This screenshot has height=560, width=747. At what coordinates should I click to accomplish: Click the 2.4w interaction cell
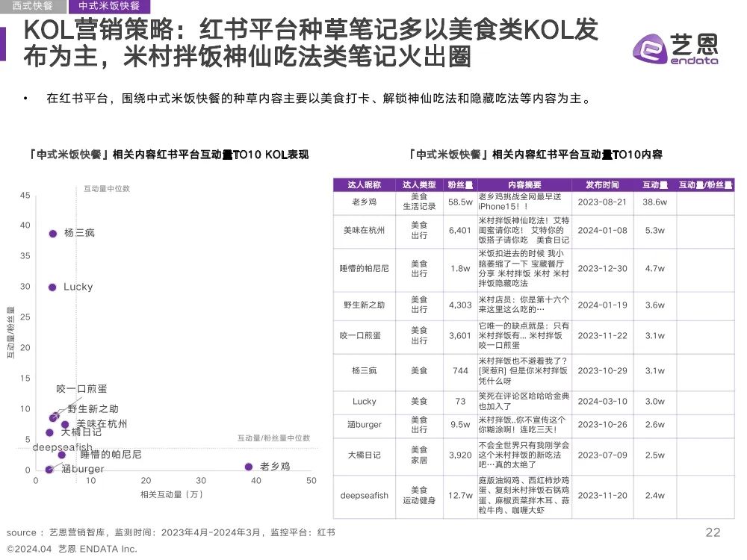click(x=654, y=496)
